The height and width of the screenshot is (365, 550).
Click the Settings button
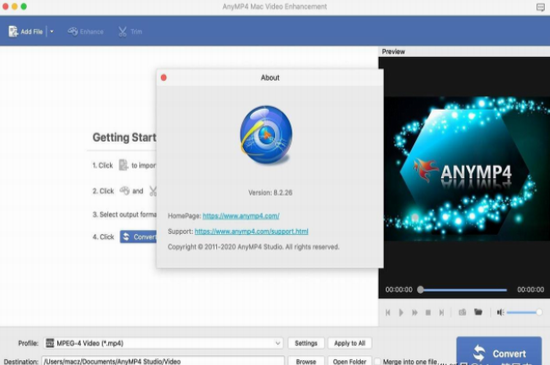(x=306, y=343)
